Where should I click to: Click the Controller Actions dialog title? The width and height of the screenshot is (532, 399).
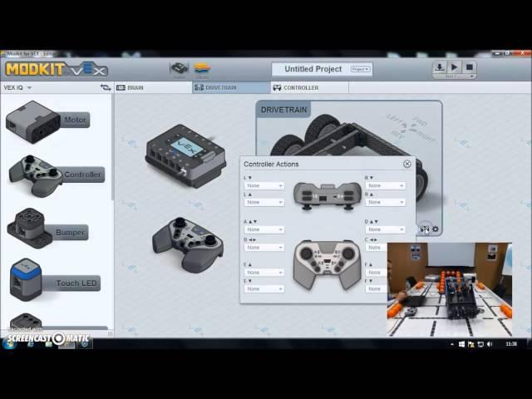[x=271, y=165]
